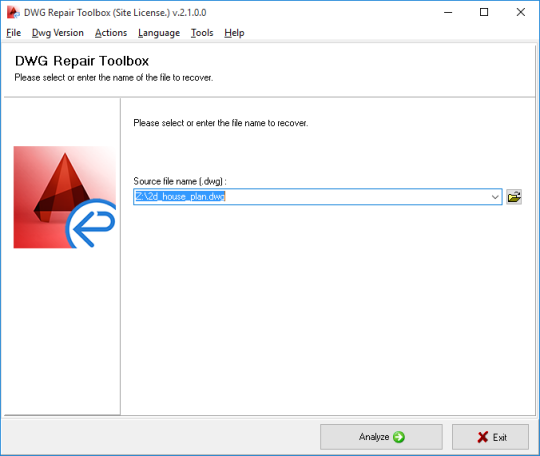
Task: Open the Tools menu
Action: click(202, 33)
